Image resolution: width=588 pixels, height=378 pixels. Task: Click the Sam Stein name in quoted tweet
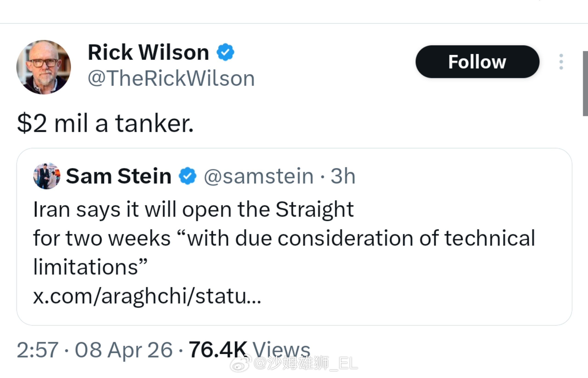(119, 176)
